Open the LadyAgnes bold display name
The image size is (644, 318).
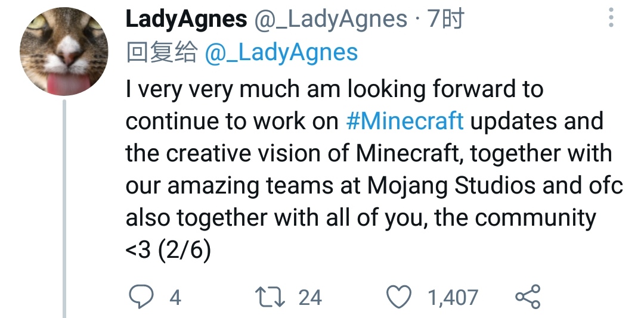pyautogui.click(x=186, y=20)
